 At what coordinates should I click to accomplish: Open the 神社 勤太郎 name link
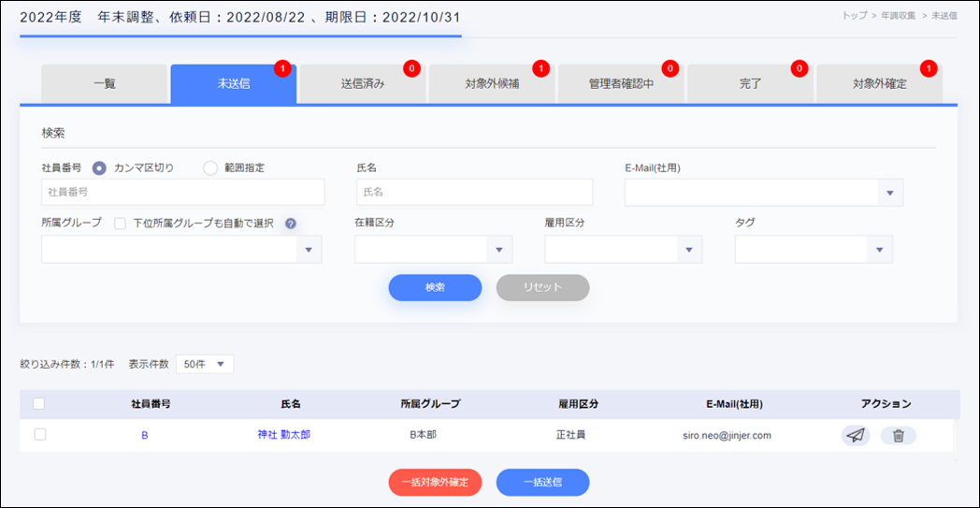pos(283,435)
